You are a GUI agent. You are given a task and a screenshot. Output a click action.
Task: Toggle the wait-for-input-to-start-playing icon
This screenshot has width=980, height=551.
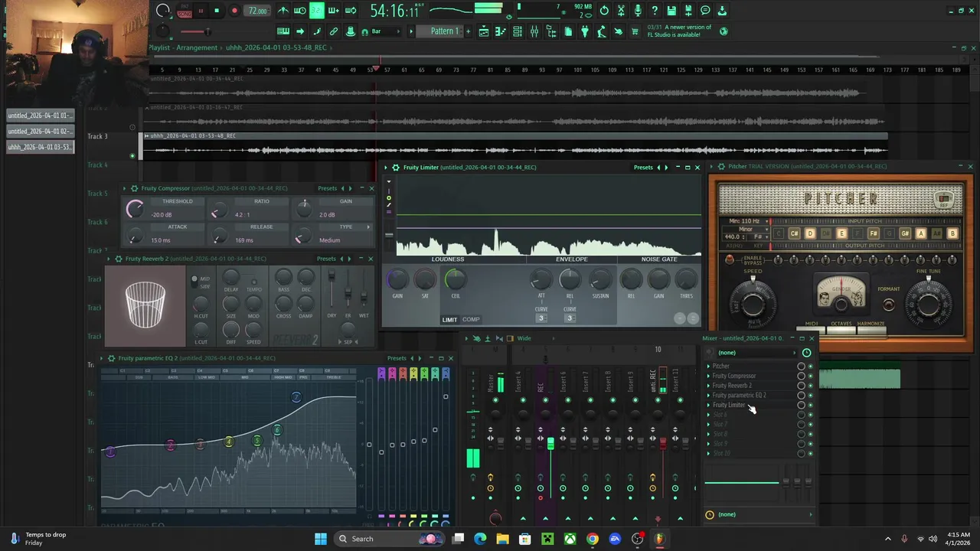tap(299, 11)
